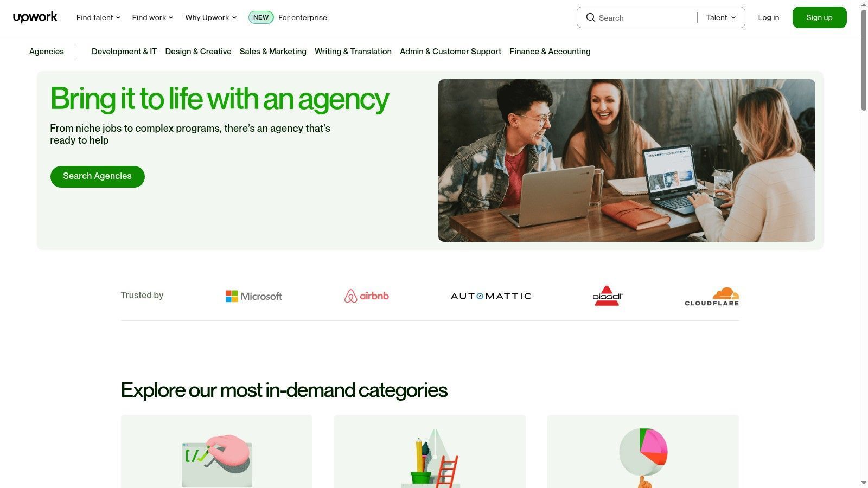Open the Why Upwork dropdown
This screenshot has height=488, width=868.
click(211, 17)
